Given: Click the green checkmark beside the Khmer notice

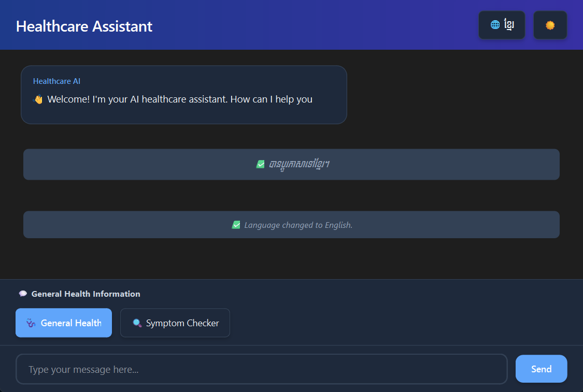Looking at the screenshot, I should tap(260, 164).
